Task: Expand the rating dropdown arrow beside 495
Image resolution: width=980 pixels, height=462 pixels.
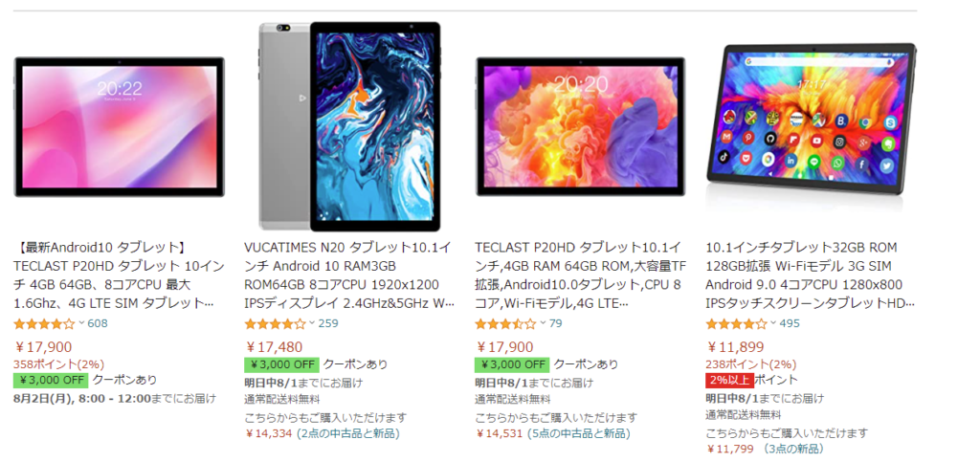Action: point(773,323)
